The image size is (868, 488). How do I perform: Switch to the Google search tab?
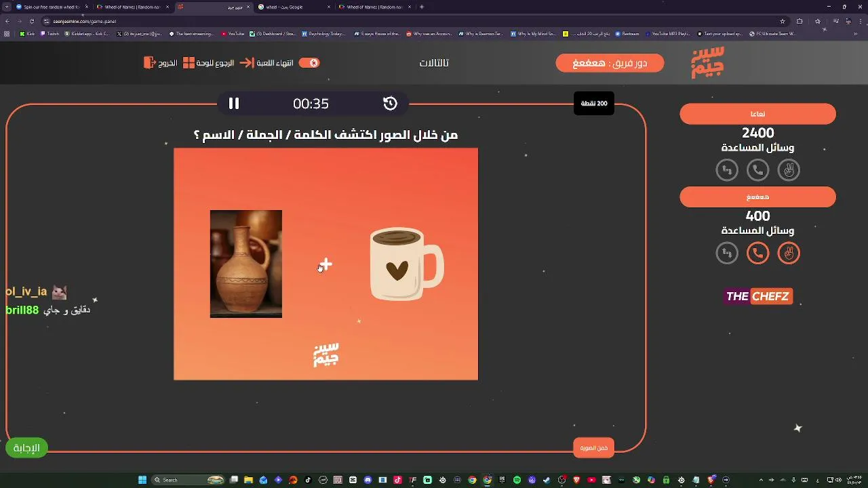[x=294, y=7]
